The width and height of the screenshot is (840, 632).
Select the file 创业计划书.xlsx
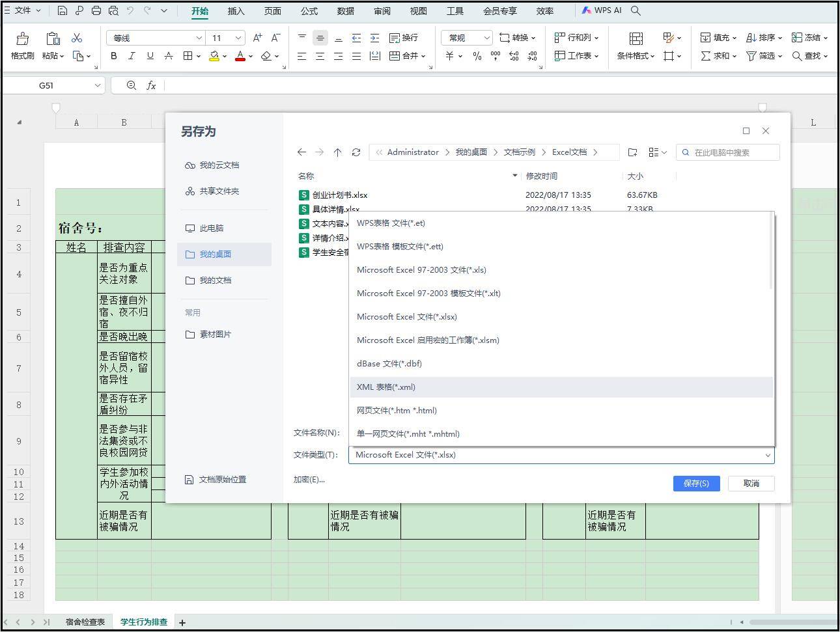tap(340, 195)
